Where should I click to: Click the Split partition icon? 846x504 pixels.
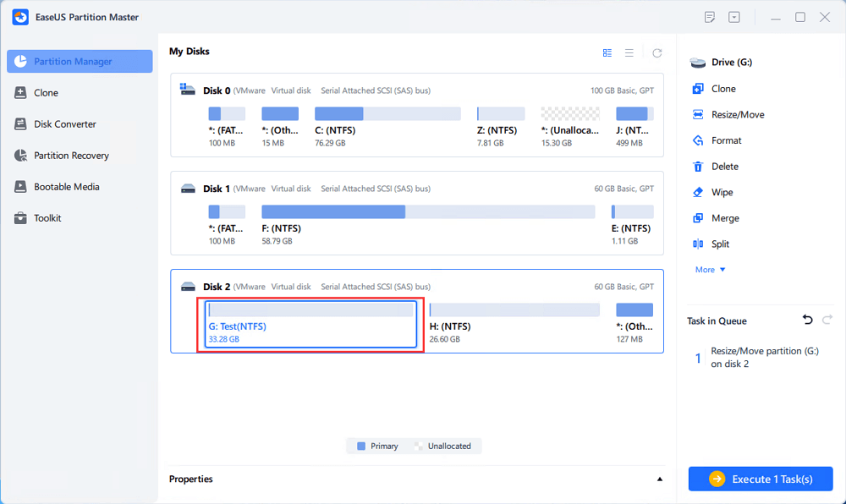pyautogui.click(x=698, y=244)
